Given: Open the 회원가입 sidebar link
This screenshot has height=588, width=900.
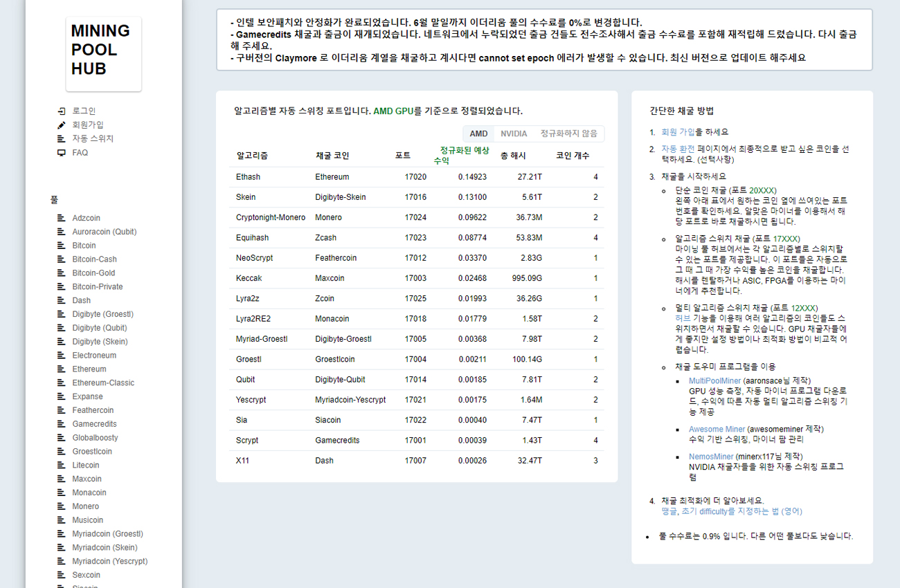Looking at the screenshot, I should click(88, 125).
